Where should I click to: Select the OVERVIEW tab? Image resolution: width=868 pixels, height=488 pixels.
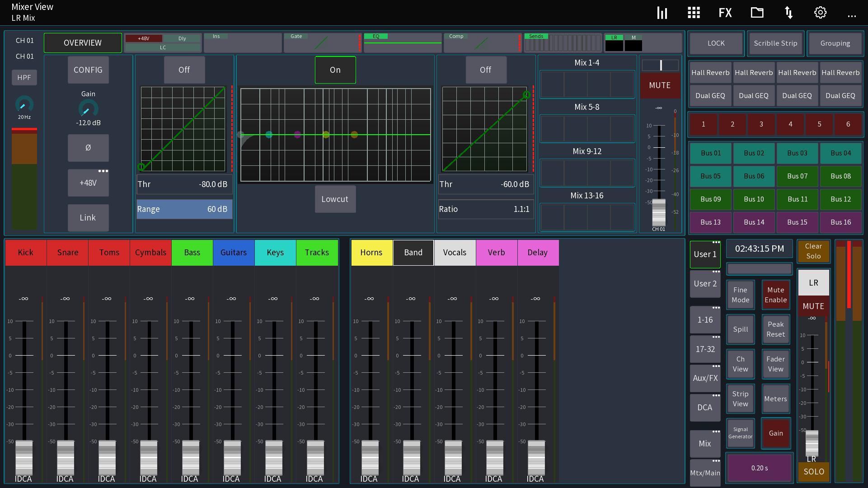tap(83, 43)
